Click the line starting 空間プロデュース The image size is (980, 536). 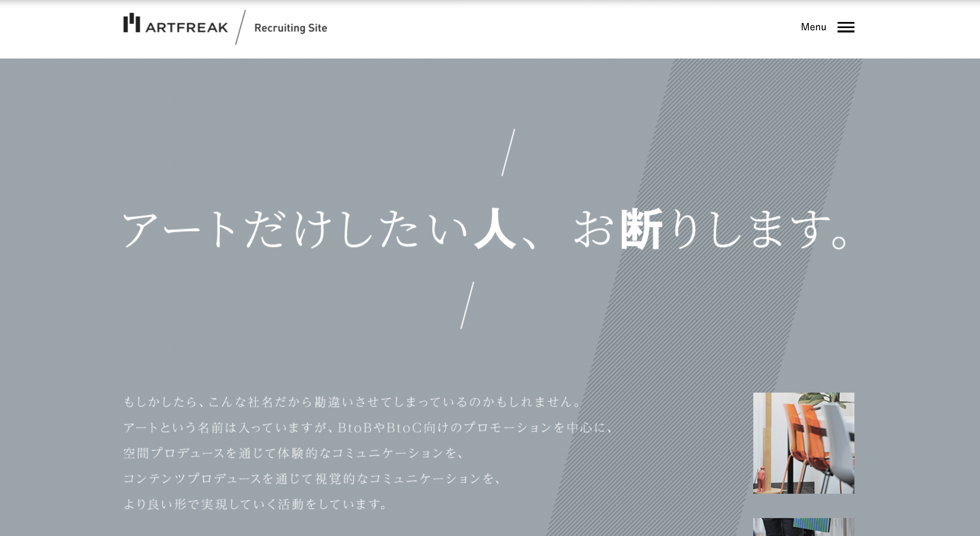pos(293,453)
